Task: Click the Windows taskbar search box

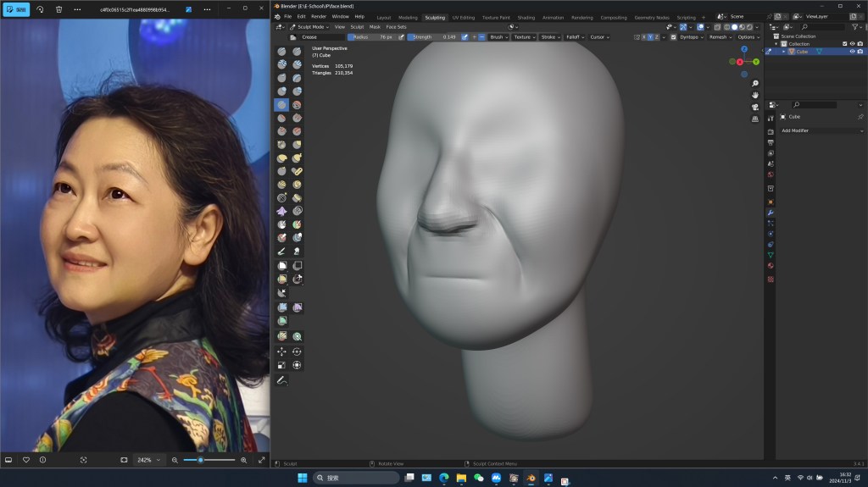Action: [x=357, y=478]
